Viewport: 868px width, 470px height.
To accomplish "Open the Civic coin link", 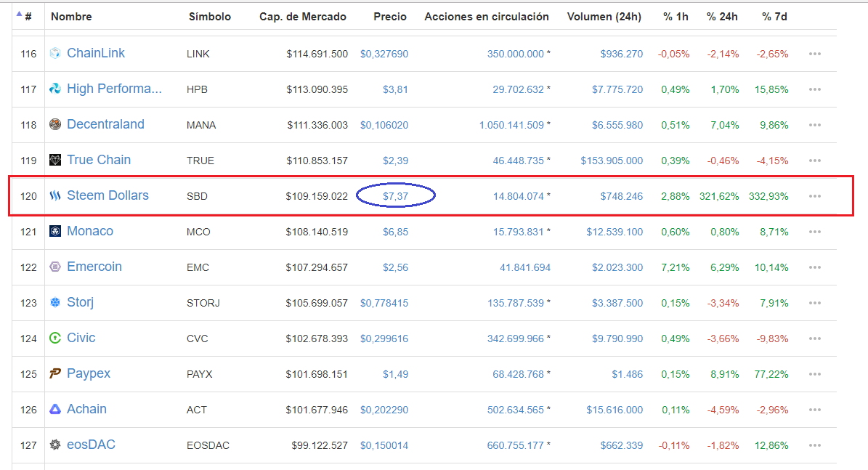I will [x=81, y=338].
